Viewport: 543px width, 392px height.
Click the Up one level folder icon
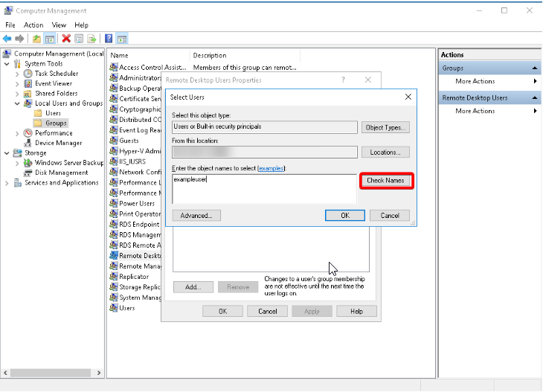click(x=36, y=39)
